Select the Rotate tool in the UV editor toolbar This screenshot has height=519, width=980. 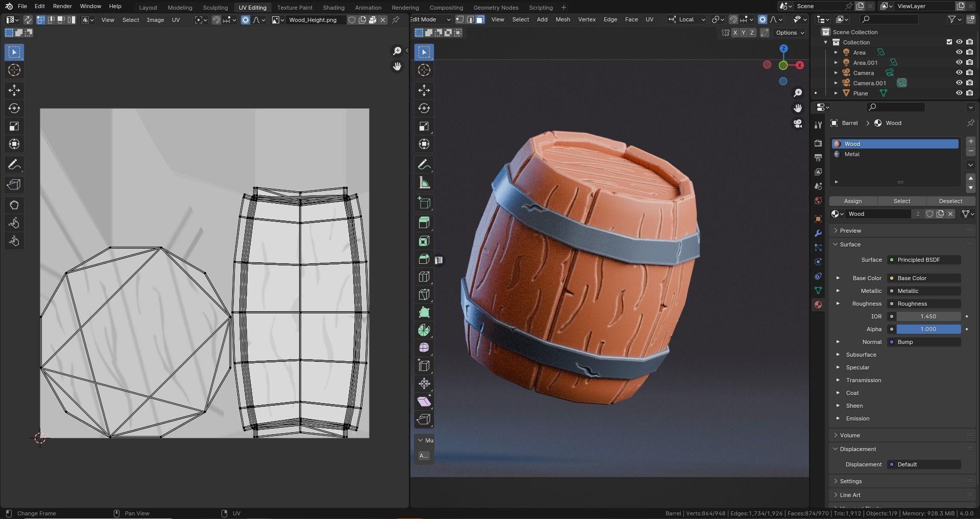[14, 108]
